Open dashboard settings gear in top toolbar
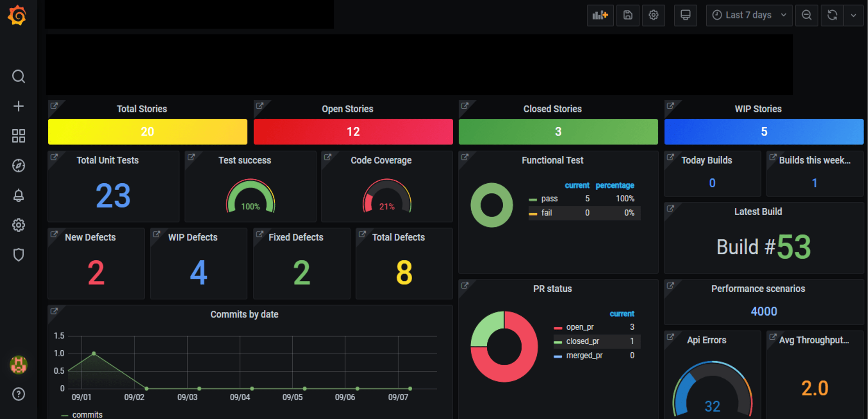Viewport: 868px width, 419px height. 653,16
